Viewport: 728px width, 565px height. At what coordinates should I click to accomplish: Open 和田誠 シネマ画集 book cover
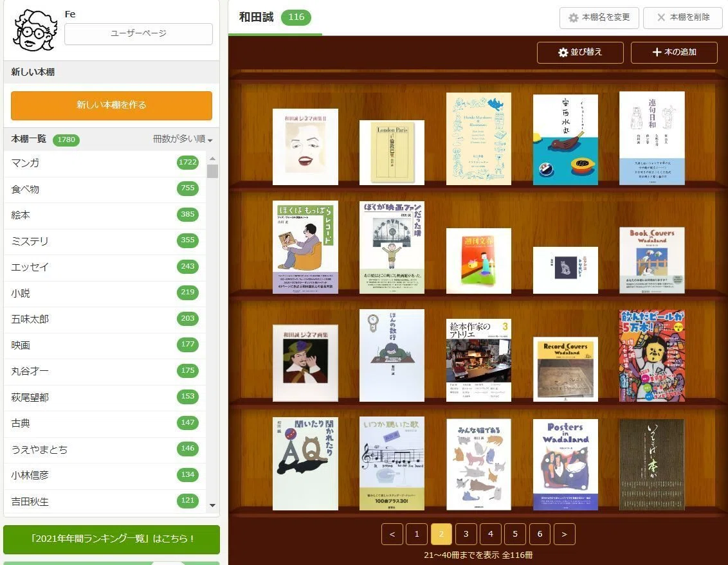tap(305, 363)
